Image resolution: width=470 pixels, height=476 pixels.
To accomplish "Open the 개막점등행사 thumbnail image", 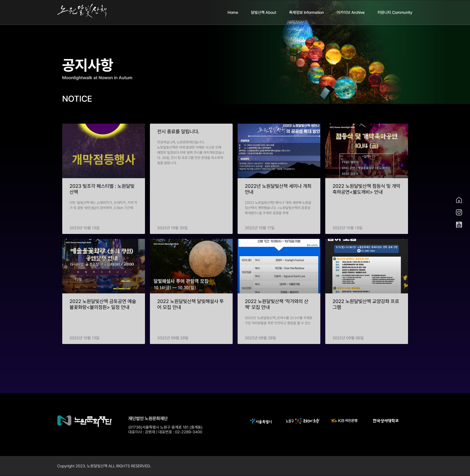I will 103,151.
